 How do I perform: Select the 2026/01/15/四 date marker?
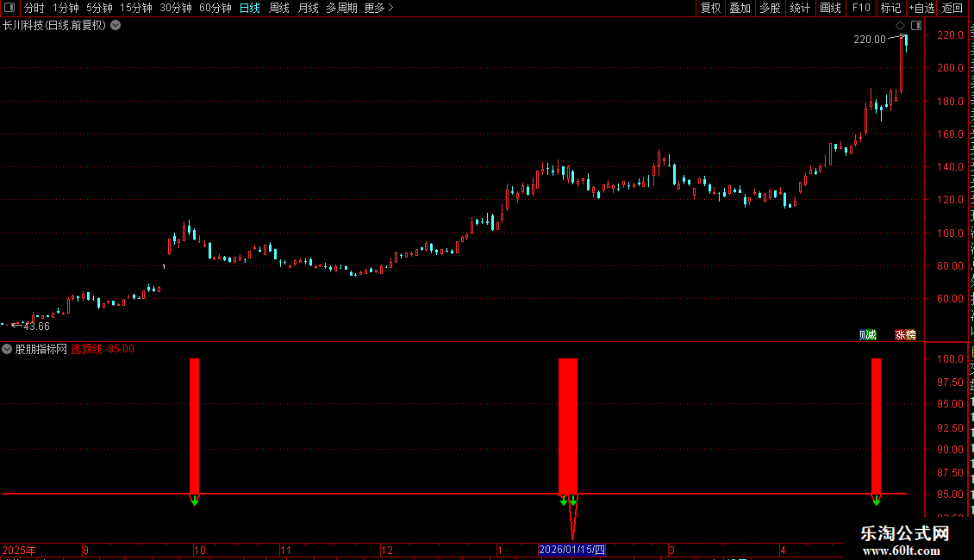pyautogui.click(x=571, y=550)
